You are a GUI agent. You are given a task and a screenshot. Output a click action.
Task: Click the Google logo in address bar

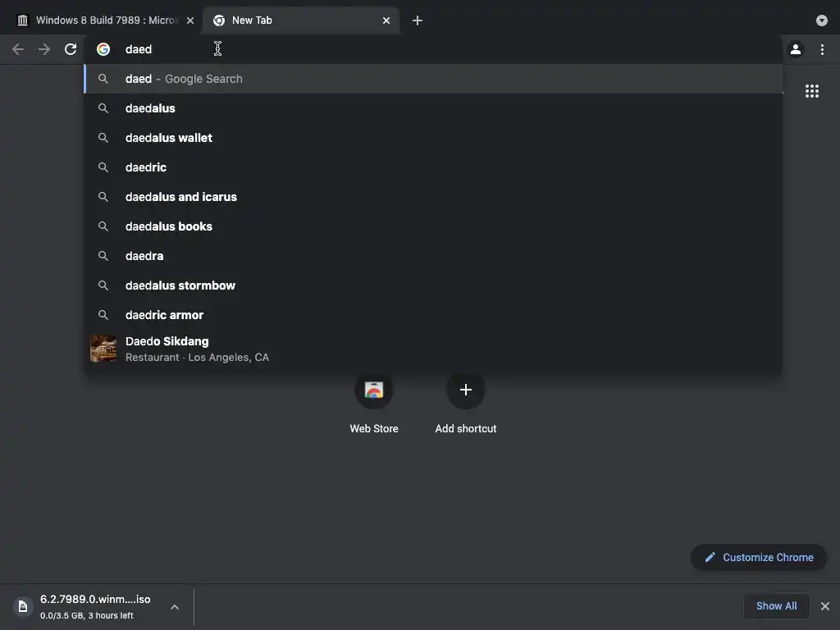[103, 49]
